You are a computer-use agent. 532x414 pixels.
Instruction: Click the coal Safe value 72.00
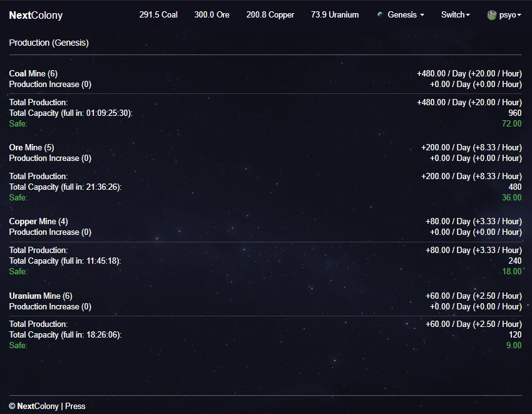[511, 124]
